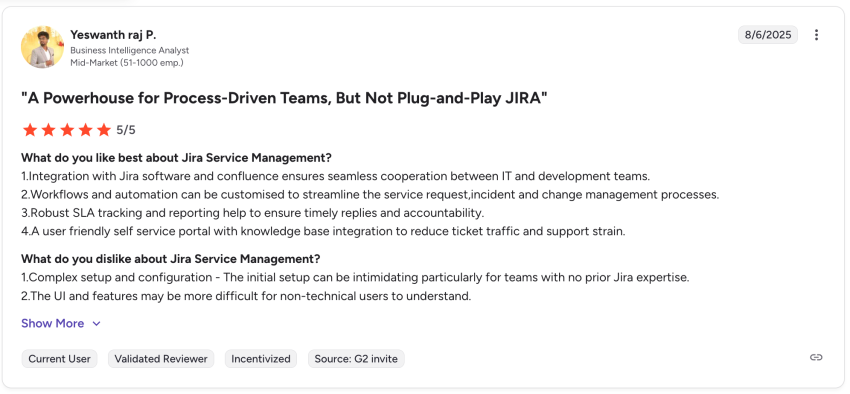Expand the review with Show More

tap(61, 324)
